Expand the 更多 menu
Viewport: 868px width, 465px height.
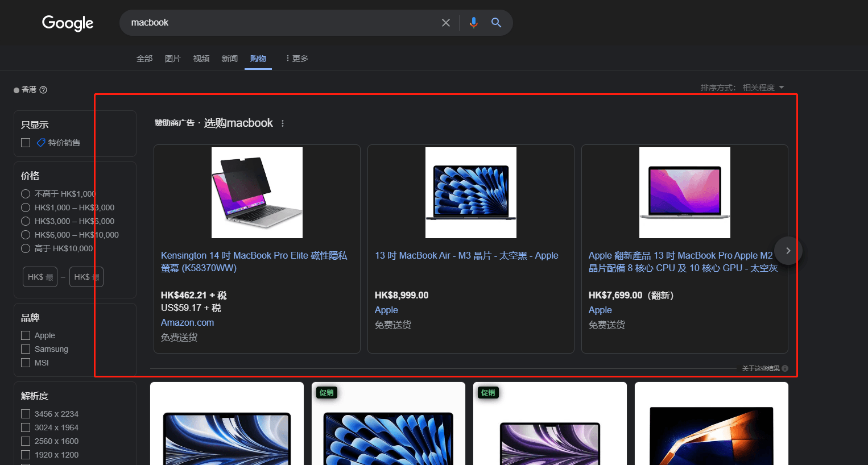tap(297, 59)
